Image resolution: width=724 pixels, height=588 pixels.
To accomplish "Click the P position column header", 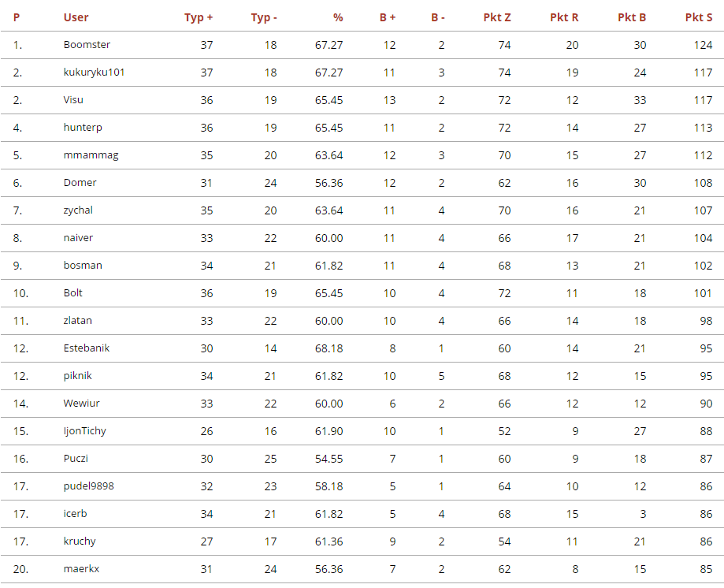I will [x=17, y=17].
